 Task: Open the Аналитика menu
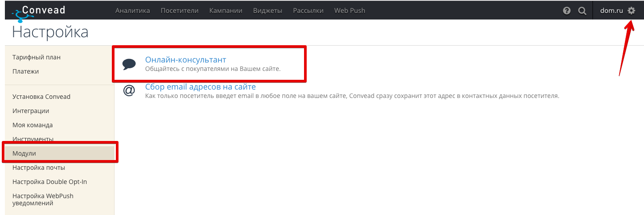point(133,11)
